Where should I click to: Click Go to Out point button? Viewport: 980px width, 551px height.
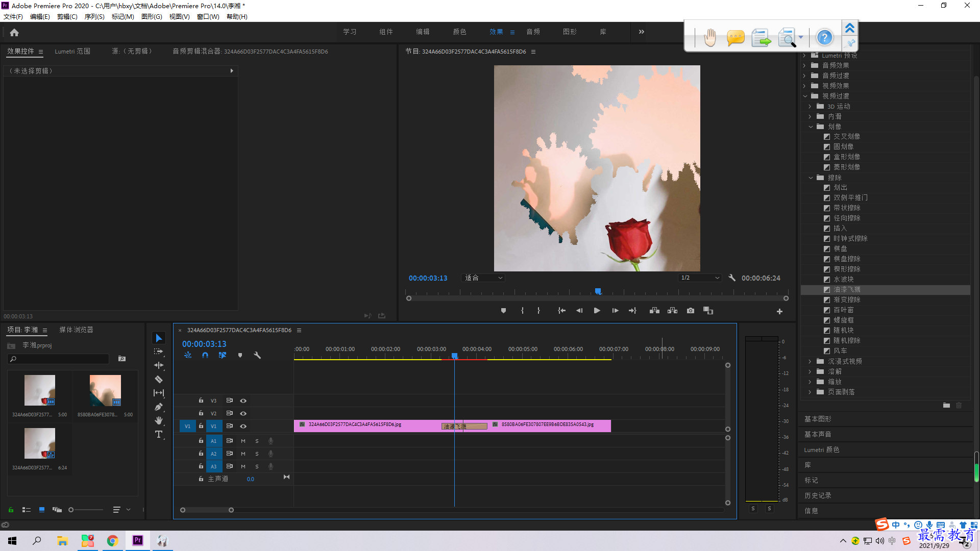click(x=632, y=311)
